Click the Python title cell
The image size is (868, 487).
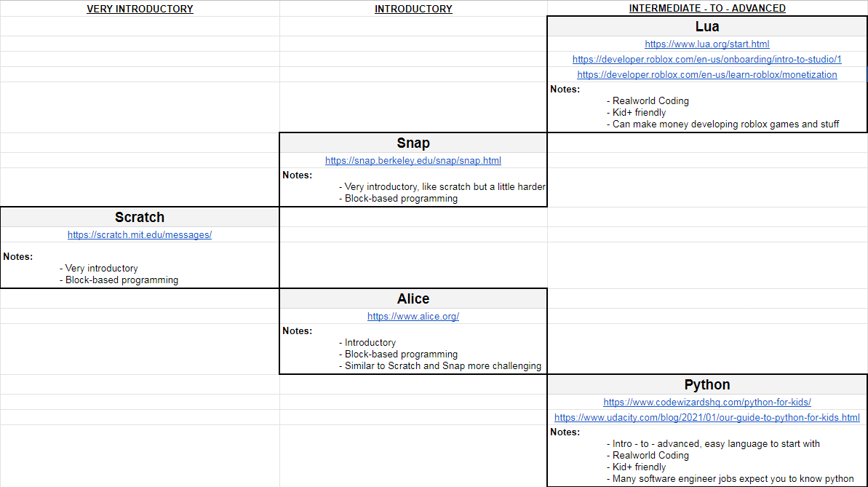click(x=706, y=385)
